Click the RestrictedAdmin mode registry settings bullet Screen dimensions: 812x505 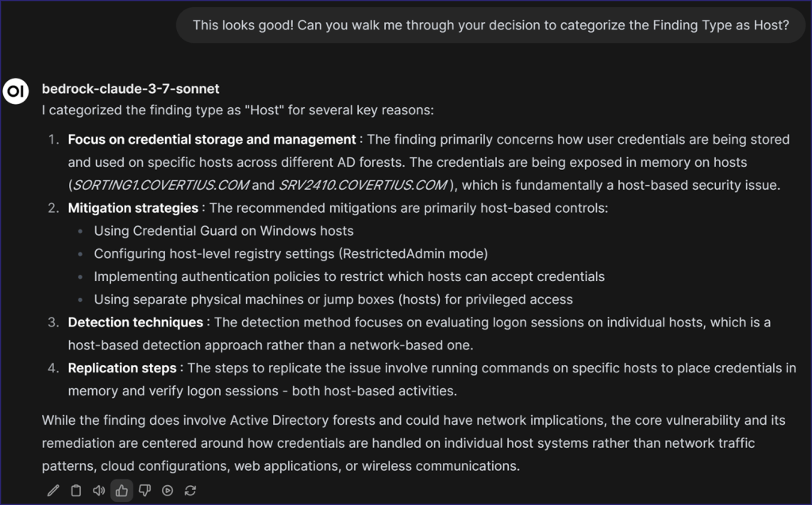[291, 254]
